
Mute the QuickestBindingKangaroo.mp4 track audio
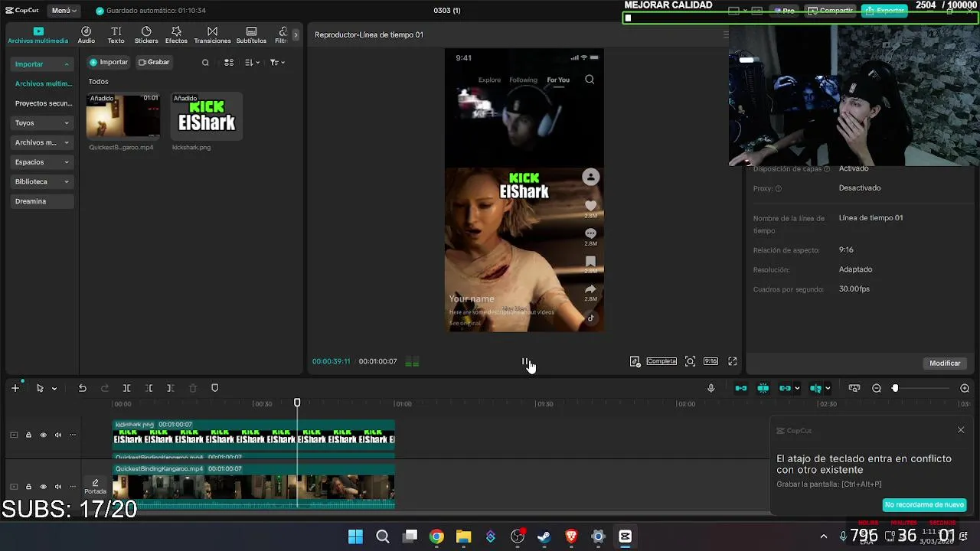(x=57, y=487)
